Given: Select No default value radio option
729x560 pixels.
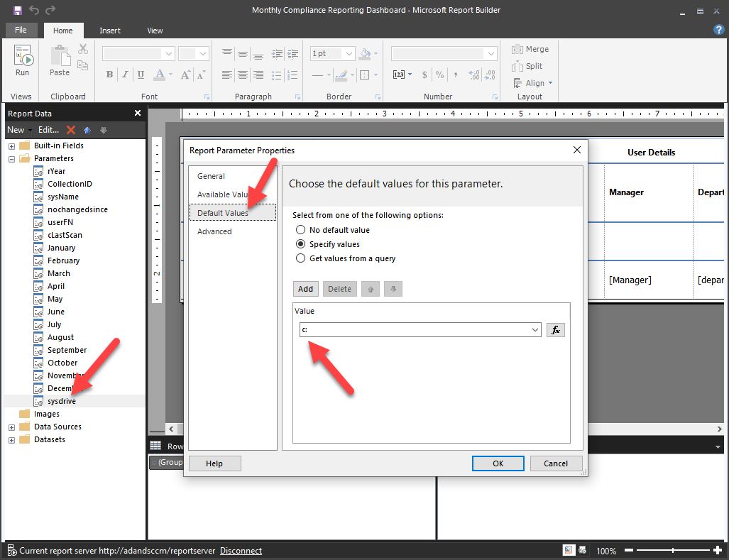Looking at the screenshot, I should click(301, 229).
